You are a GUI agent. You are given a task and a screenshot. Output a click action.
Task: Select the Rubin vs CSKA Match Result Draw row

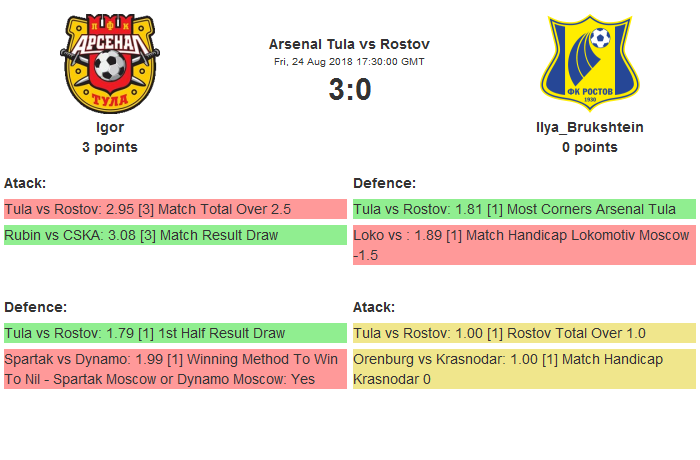(174, 235)
